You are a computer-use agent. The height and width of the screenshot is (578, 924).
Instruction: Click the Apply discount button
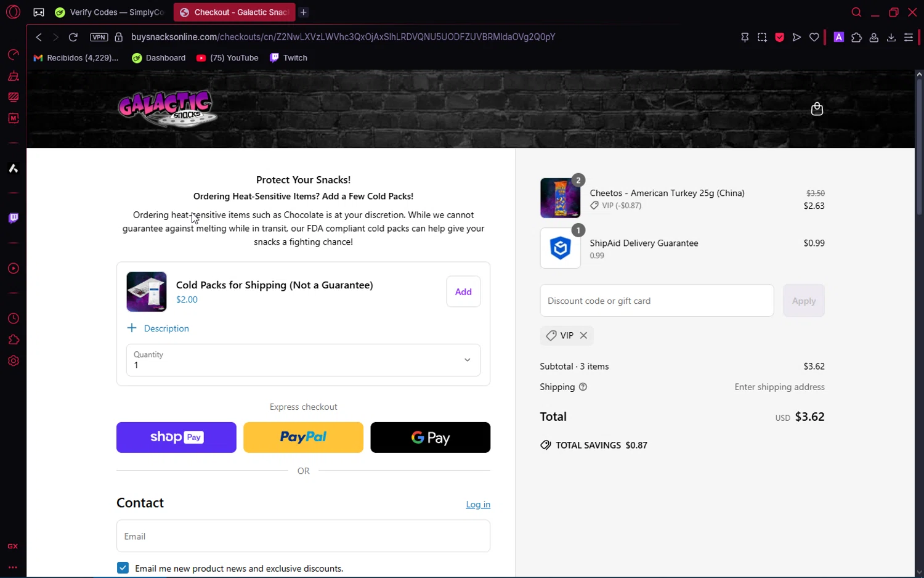(x=803, y=301)
